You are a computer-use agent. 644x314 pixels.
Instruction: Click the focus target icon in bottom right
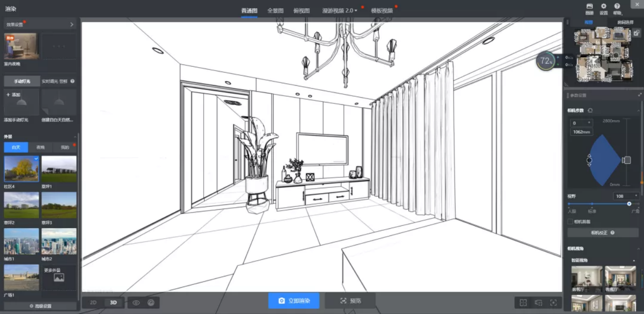coord(553,303)
